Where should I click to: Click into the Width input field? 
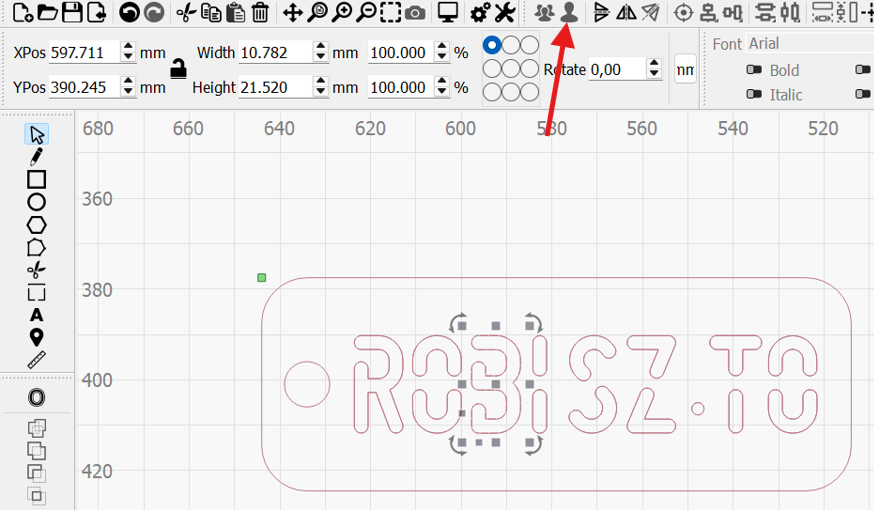click(x=274, y=52)
